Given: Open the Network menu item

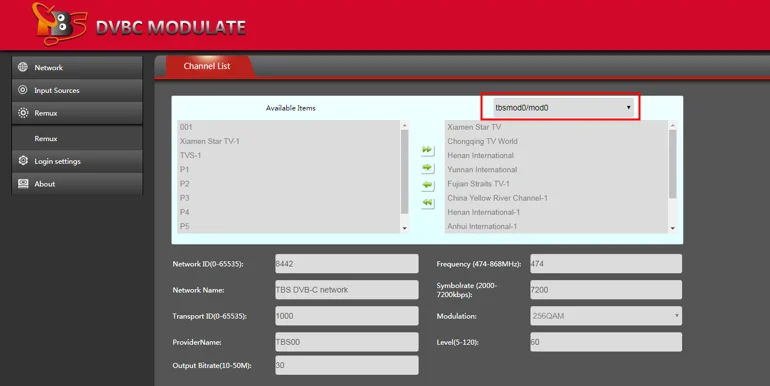Looking at the screenshot, I should pyautogui.click(x=77, y=67).
